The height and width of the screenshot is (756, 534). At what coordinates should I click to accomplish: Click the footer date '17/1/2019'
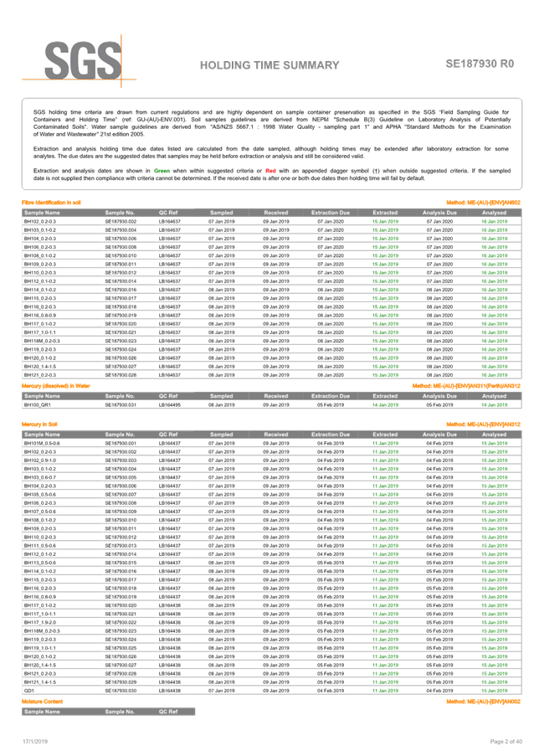pyautogui.click(x=34, y=742)
